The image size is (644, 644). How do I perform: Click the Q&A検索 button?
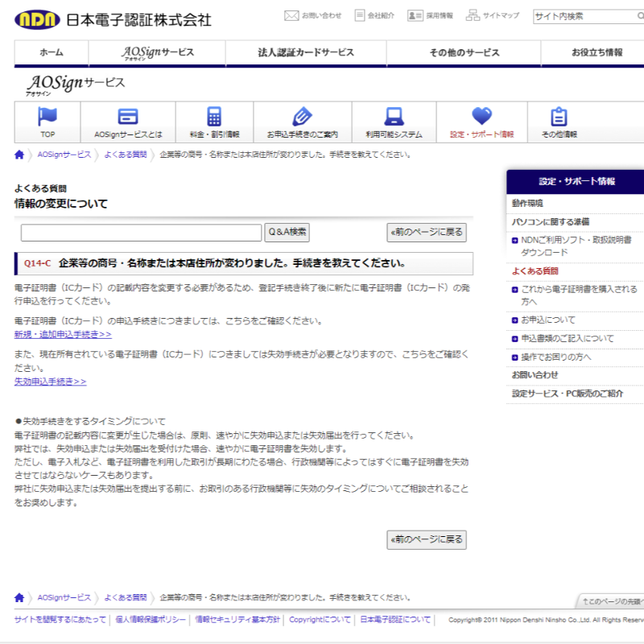point(287,233)
